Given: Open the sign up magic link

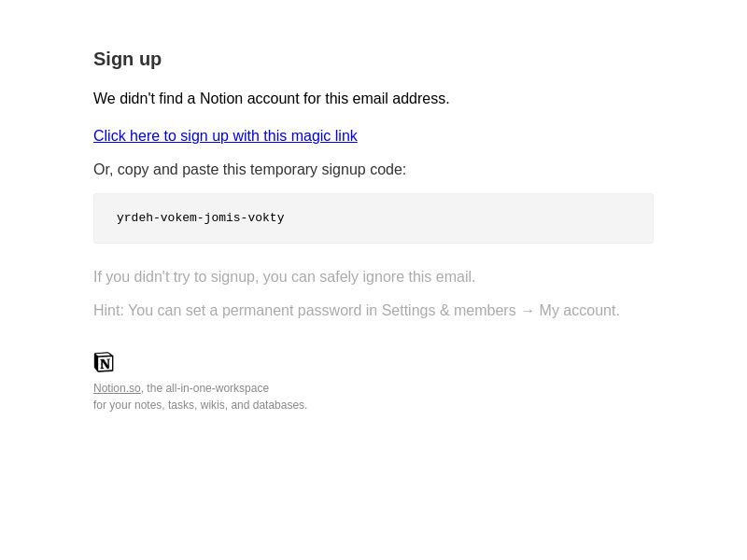Looking at the screenshot, I should [225, 135].
